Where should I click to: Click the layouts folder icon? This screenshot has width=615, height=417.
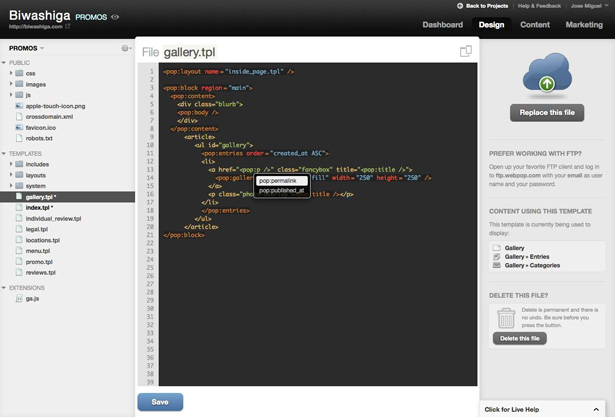click(19, 175)
